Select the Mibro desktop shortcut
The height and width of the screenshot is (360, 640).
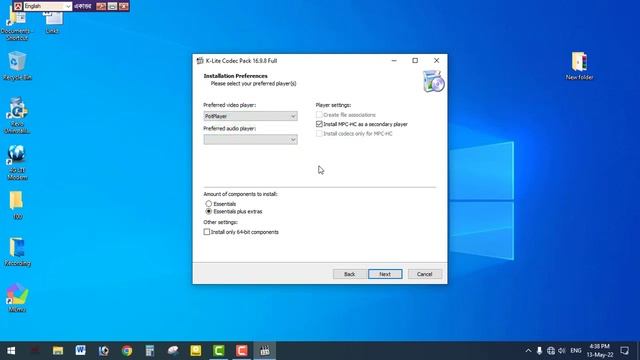click(17, 298)
